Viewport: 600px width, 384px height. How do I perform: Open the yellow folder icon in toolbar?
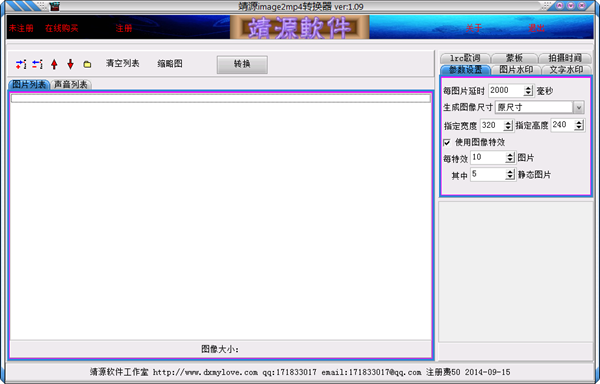click(87, 64)
